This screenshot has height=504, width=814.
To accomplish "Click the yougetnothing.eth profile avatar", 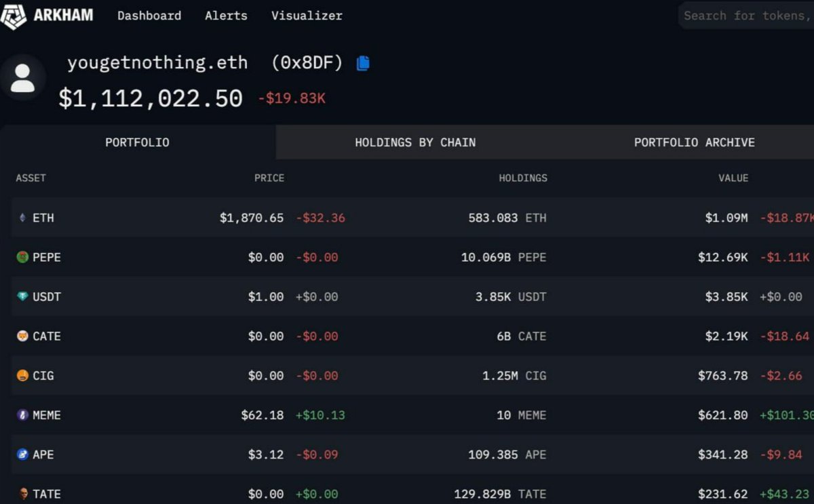I will (x=23, y=77).
